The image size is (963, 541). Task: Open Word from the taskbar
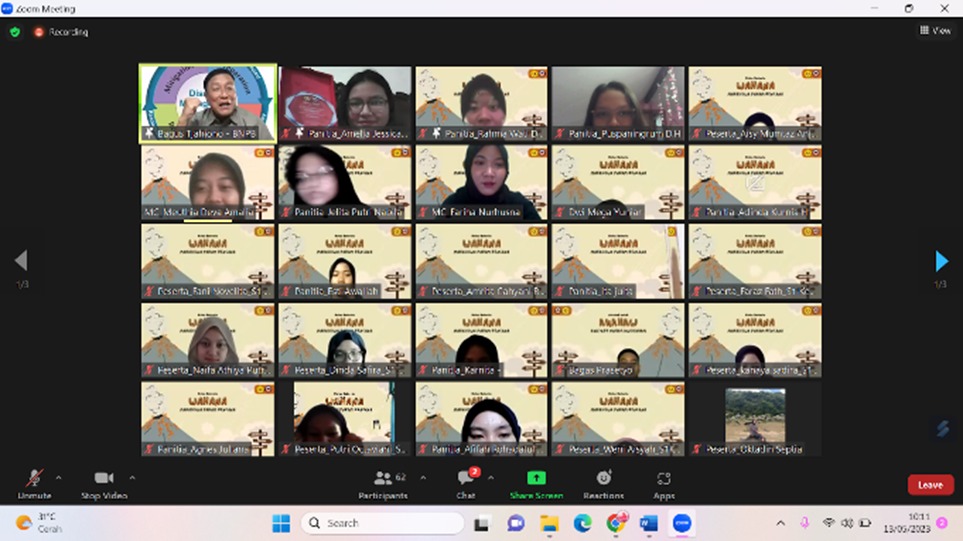648,523
